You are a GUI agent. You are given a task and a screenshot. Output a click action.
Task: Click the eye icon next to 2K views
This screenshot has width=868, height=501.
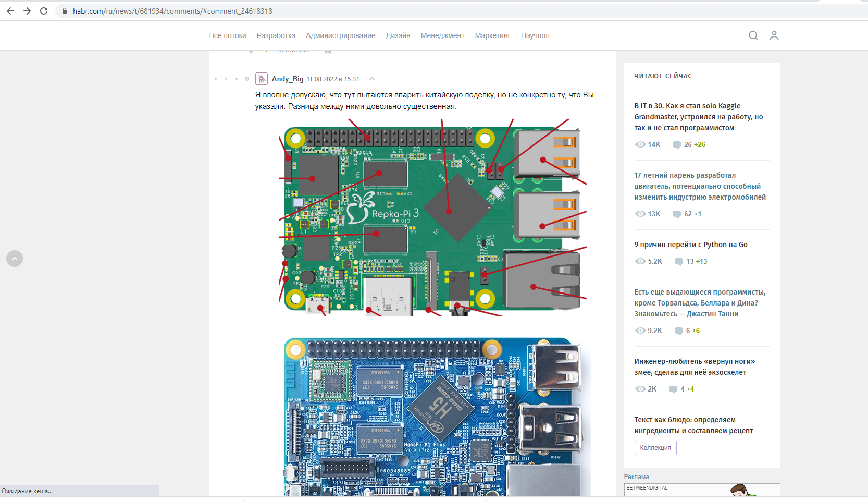640,389
